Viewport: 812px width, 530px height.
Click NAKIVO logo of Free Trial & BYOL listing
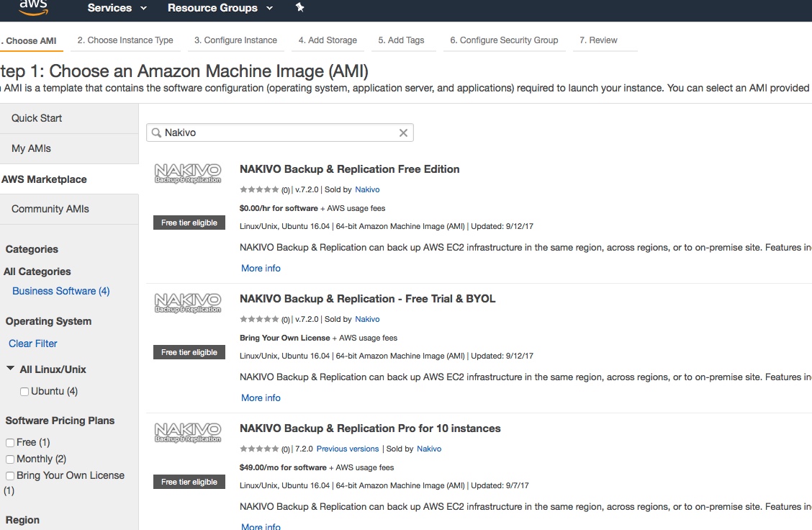[x=188, y=303]
